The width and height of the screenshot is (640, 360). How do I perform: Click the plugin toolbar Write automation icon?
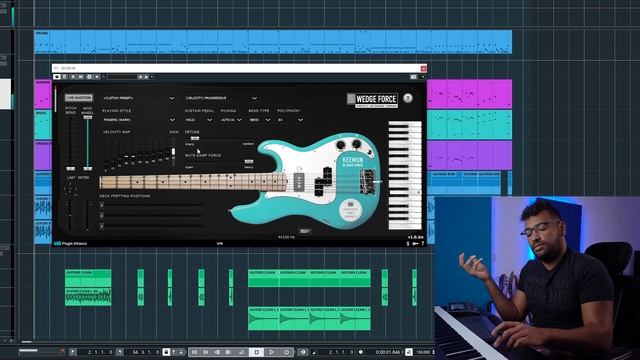(x=81, y=77)
